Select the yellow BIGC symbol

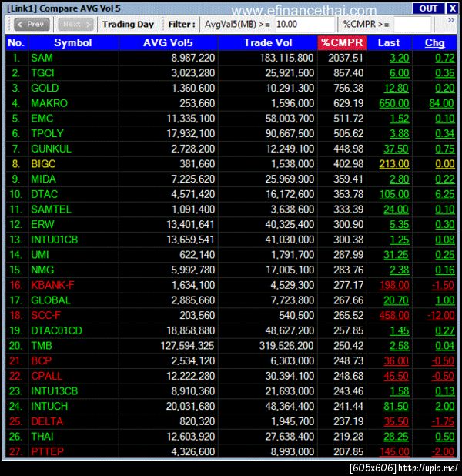click(x=43, y=164)
